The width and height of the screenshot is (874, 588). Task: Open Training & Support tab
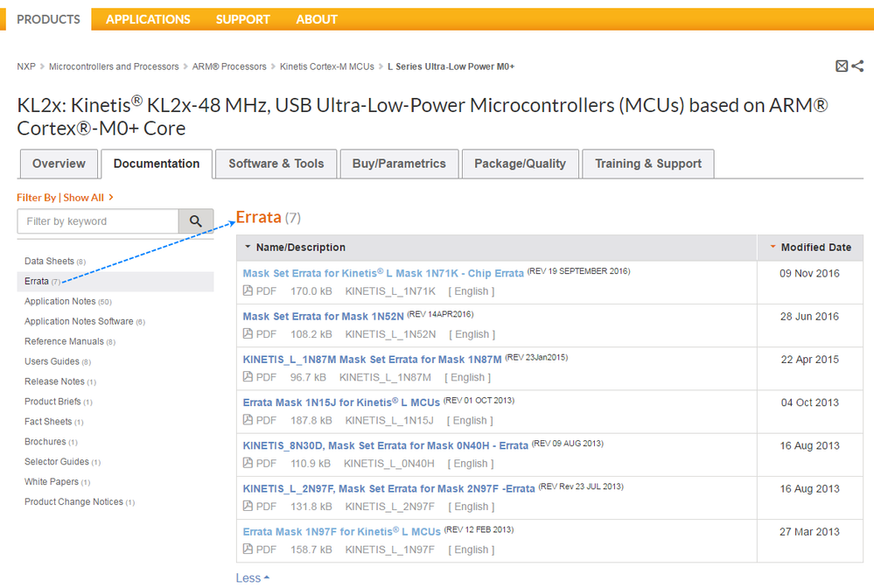[x=648, y=164]
